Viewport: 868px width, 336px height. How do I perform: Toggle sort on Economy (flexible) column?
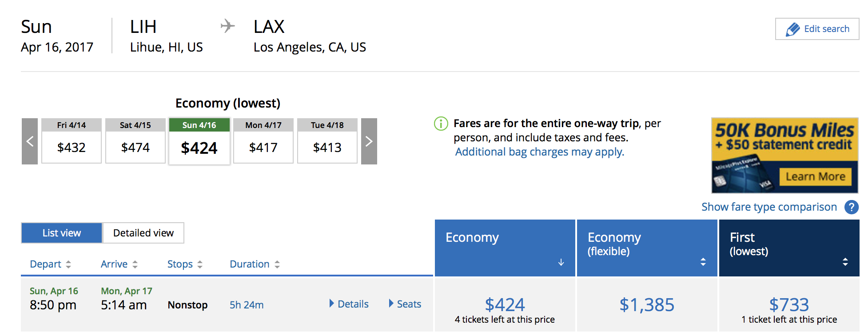tap(703, 262)
